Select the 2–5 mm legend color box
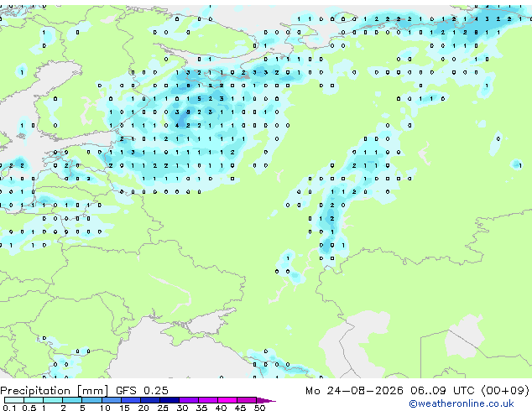Screen dimensions: 532x411 (72, 400)
